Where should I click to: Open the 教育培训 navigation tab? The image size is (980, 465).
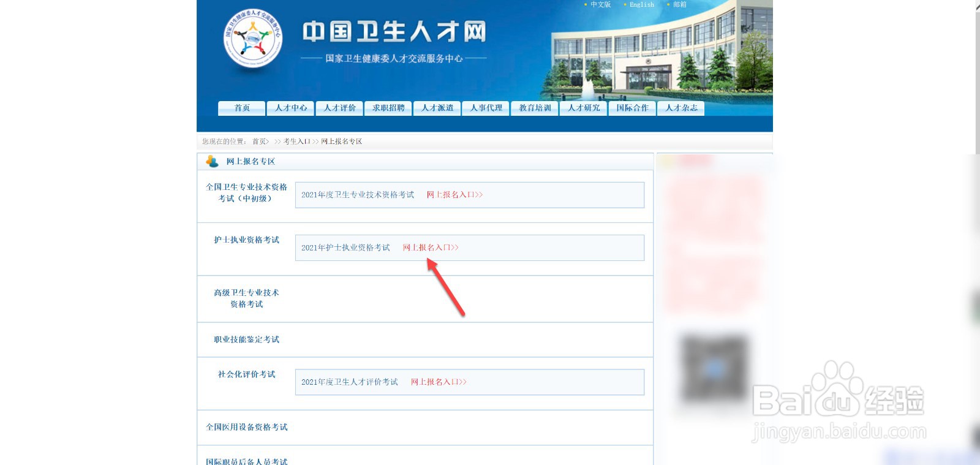coord(535,108)
